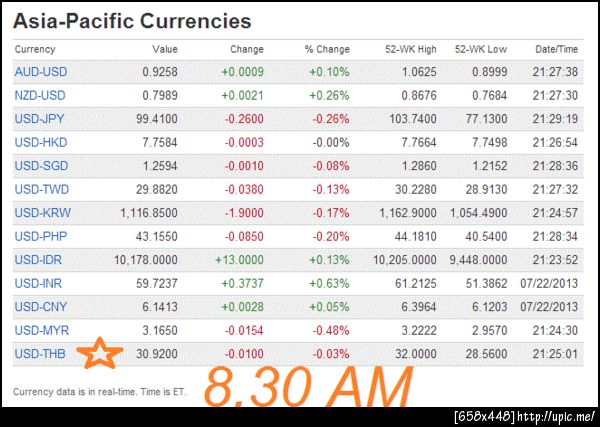Select the USD-KRW currency pair

(40, 213)
